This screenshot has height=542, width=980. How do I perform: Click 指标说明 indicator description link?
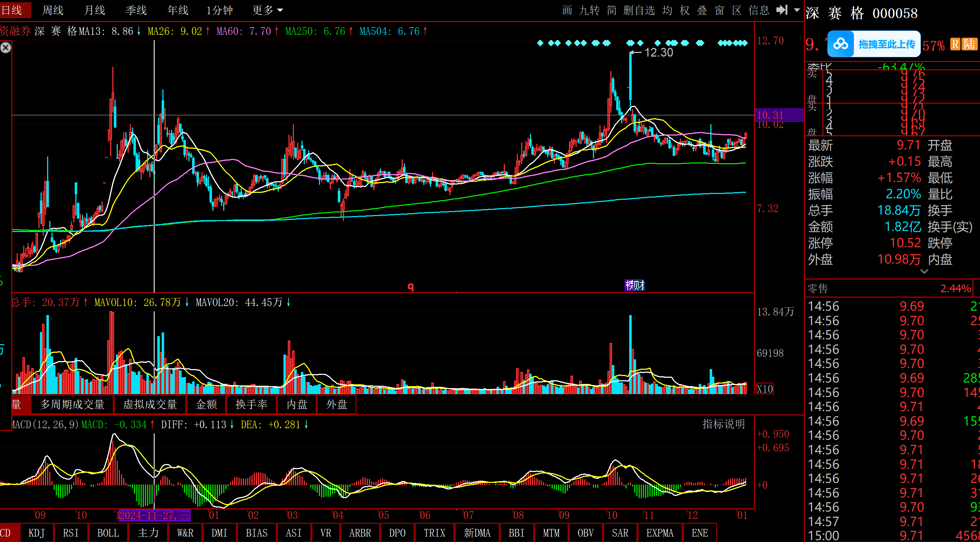723,424
